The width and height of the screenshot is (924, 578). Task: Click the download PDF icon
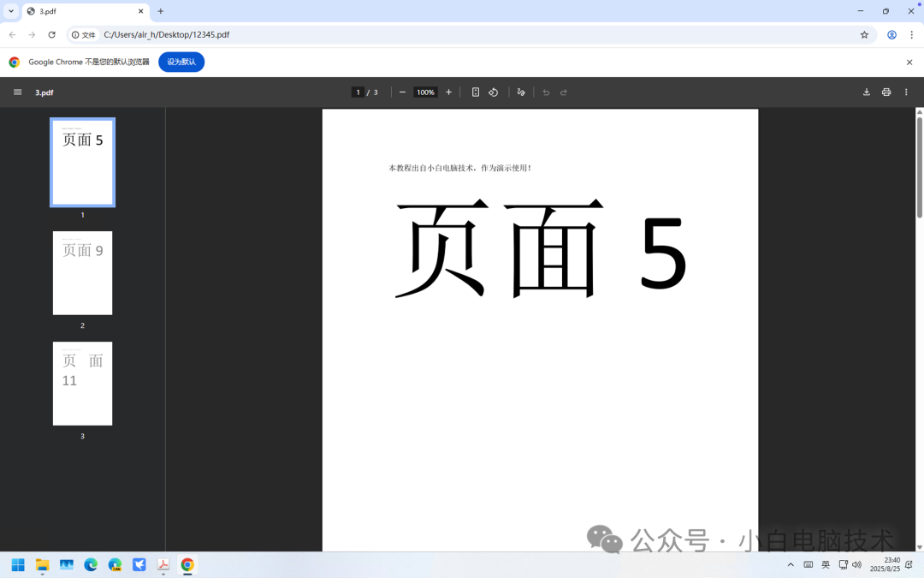867,92
